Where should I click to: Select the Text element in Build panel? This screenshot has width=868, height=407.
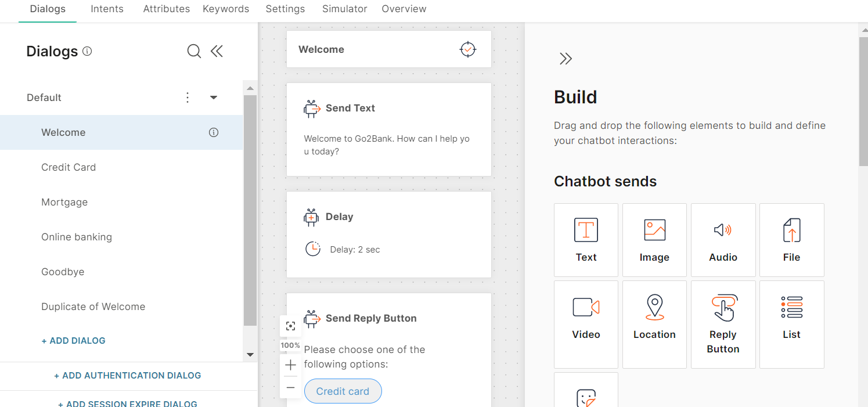pyautogui.click(x=586, y=240)
